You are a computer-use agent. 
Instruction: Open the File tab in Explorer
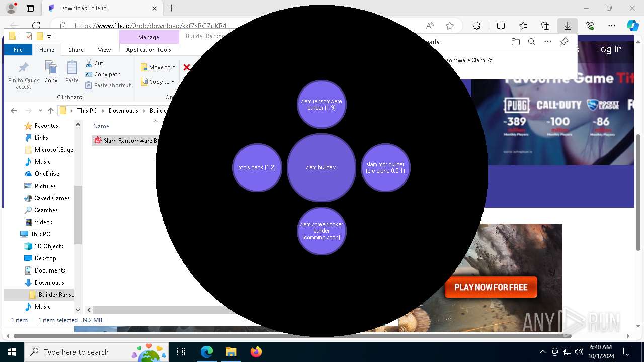point(18,50)
